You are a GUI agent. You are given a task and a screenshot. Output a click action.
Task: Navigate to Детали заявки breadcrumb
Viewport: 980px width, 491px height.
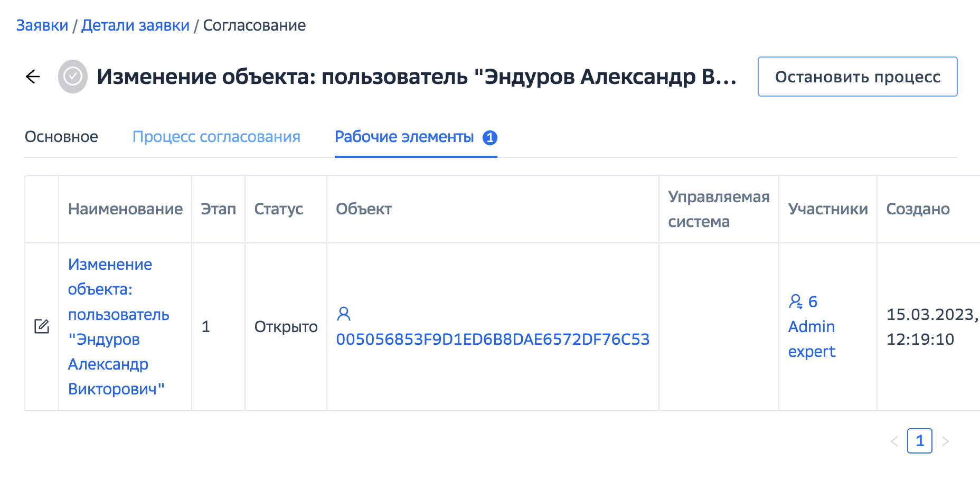tap(135, 25)
